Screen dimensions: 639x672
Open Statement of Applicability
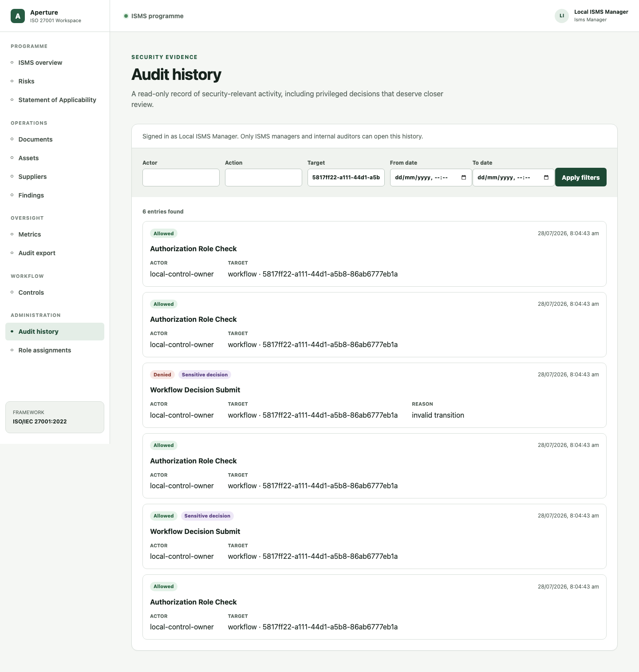pos(55,100)
